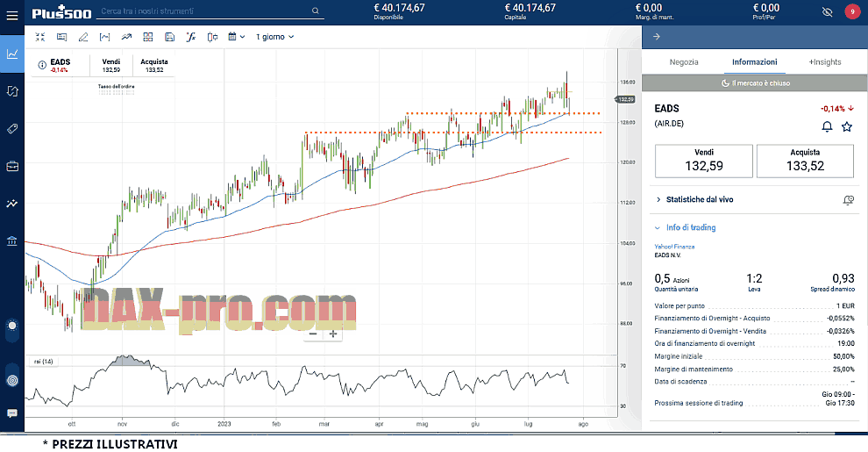
Task: Click the -0,14% change in info panel
Action: 837,109
